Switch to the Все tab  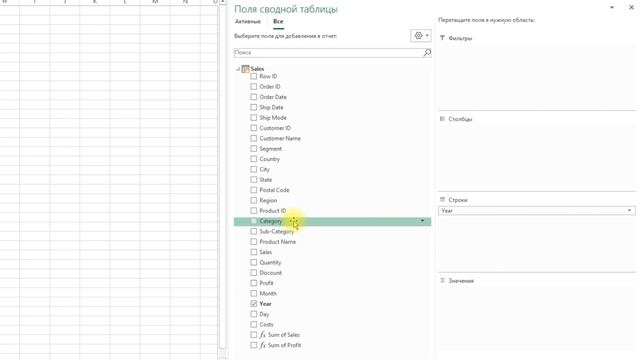pyautogui.click(x=278, y=21)
